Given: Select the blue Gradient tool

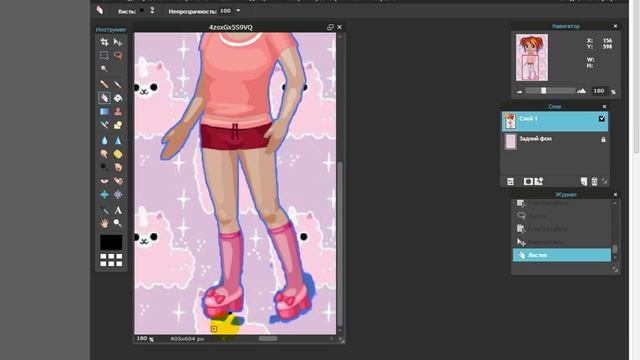Looking at the screenshot, I should (104, 111).
